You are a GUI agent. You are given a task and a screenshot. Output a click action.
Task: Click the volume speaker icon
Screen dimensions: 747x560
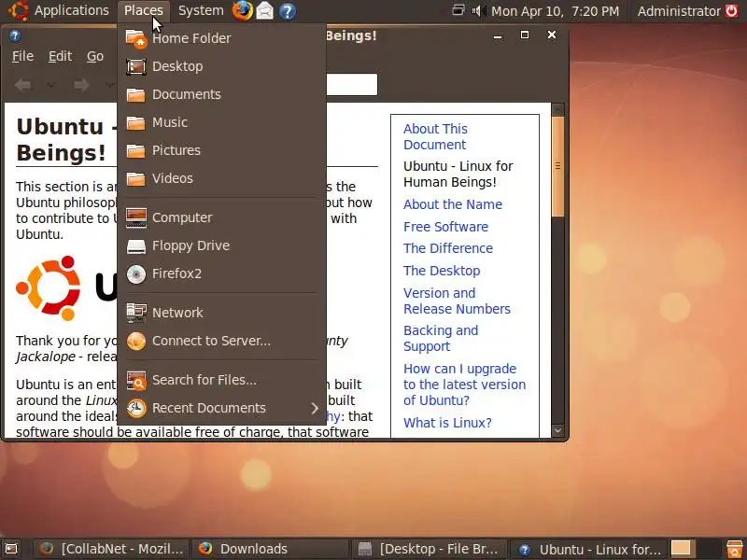point(478,10)
